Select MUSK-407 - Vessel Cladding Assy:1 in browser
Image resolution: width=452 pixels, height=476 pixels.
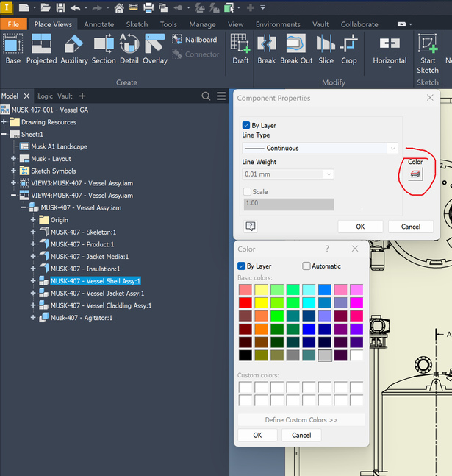[x=101, y=305]
